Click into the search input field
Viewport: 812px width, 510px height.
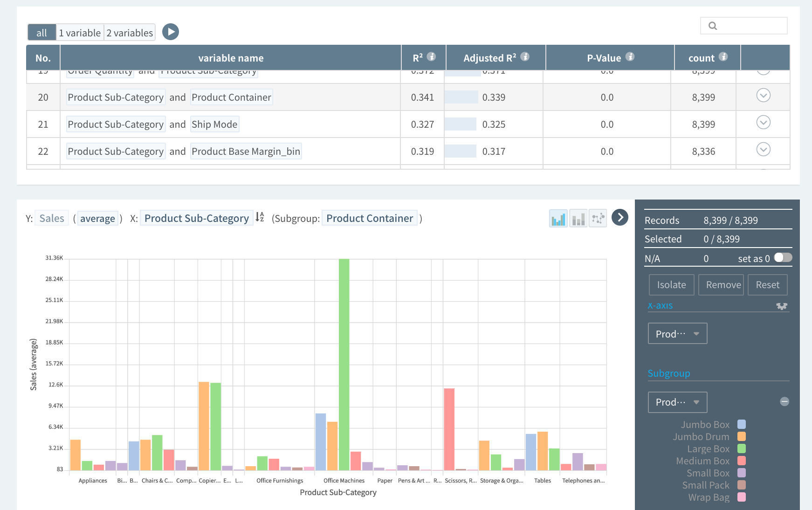(744, 26)
